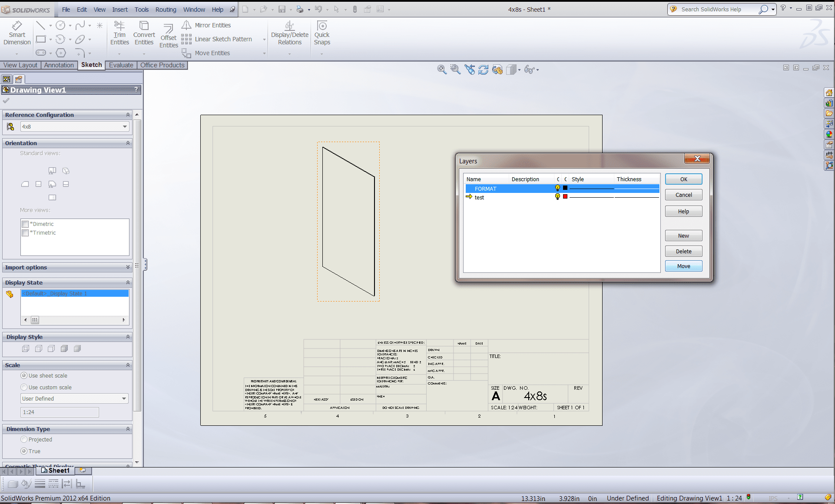
Task: Select the Circle sketch tool
Action: 60,26
